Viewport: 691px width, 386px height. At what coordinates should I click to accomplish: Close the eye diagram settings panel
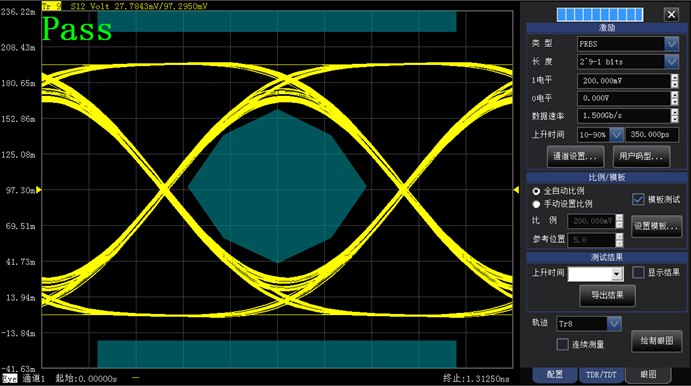click(x=671, y=15)
